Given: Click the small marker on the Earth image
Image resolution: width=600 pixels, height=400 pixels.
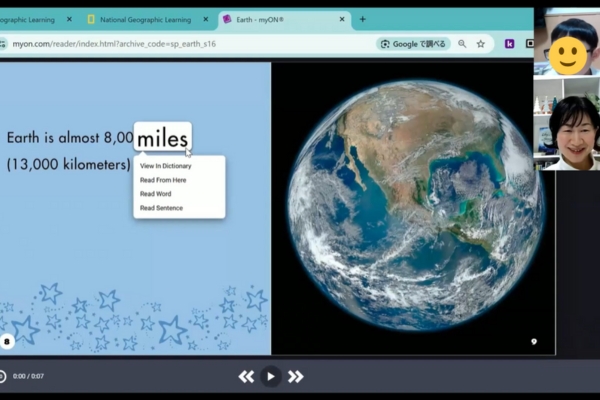Looking at the screenshot, I should (x=533, y=342).
